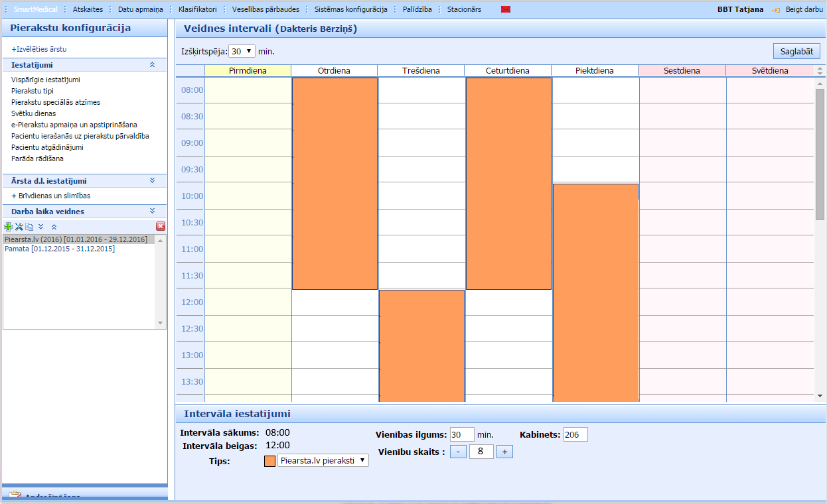Click the orange Tips color swatch
The image size is (827, 504).
tap(269, 461)
